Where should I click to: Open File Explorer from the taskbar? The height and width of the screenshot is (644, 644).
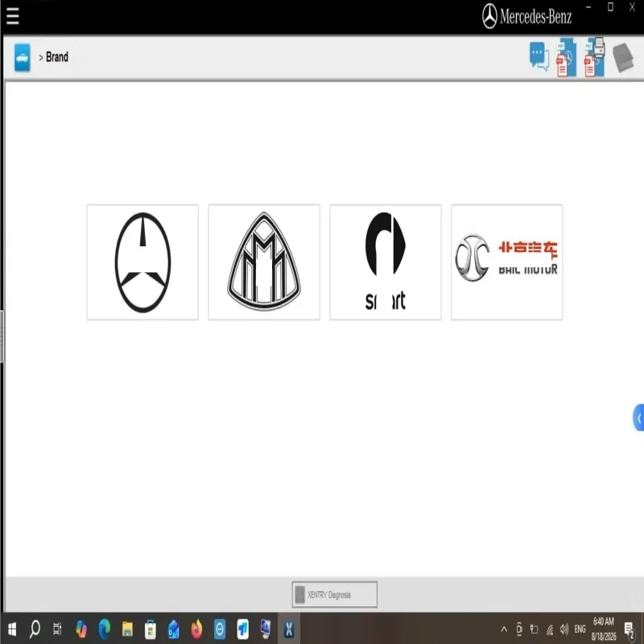pos(127,629)
